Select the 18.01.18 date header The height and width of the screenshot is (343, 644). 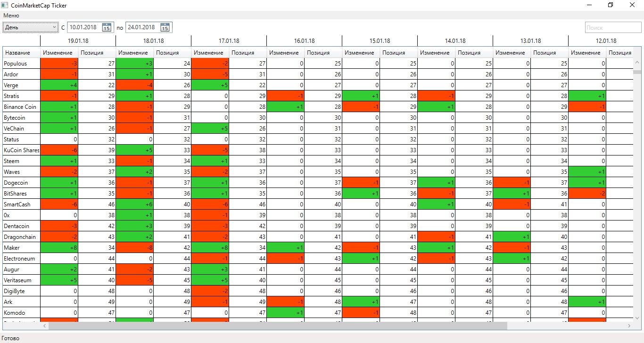click(x=153, y=41)
